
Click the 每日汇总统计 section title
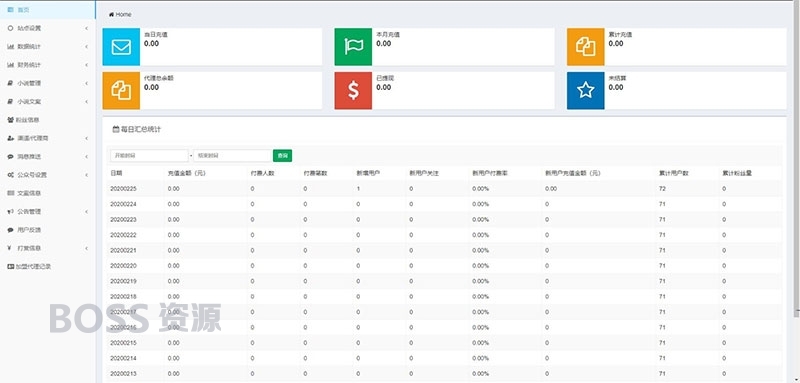pyautogui.click(x=140, y=130)
